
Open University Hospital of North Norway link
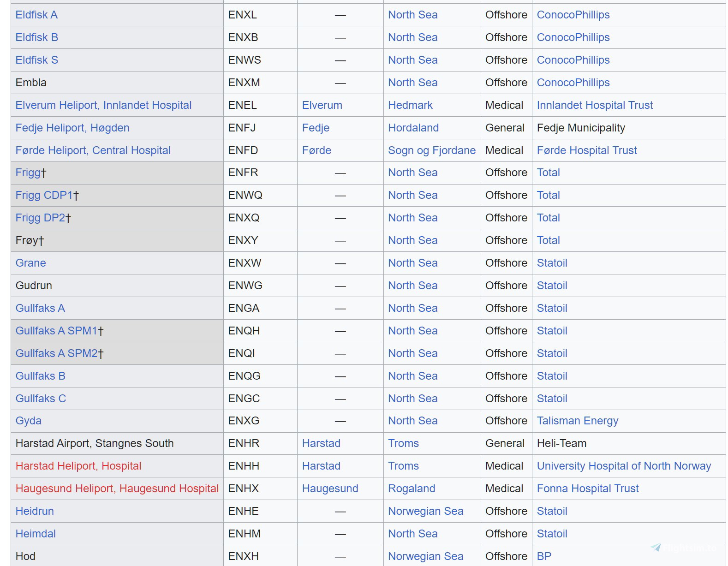click(x=624, y=466)
